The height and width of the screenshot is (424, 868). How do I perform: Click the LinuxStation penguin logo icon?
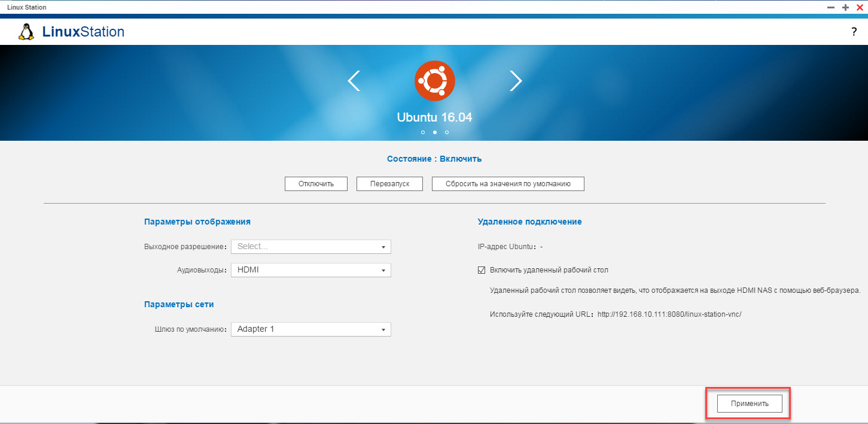pyautogui.click(x=26, y=32)
